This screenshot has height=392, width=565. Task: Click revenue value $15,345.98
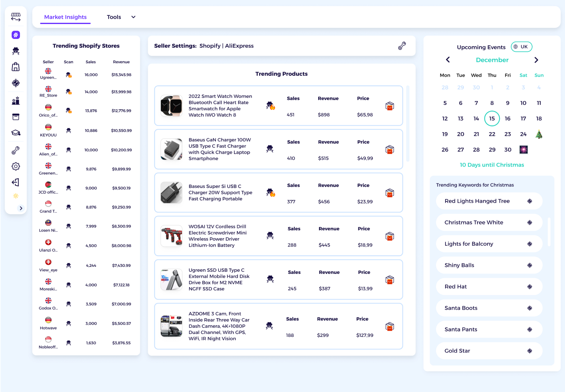[121, 75]
